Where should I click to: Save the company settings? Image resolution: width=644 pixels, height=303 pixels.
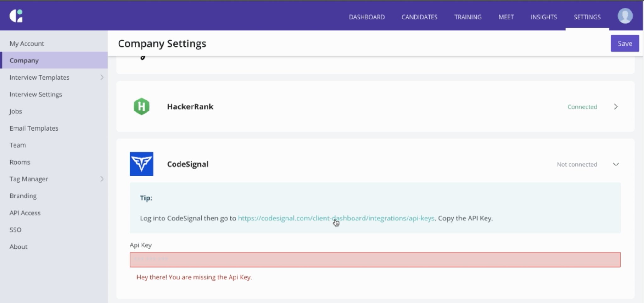point(625,43)
